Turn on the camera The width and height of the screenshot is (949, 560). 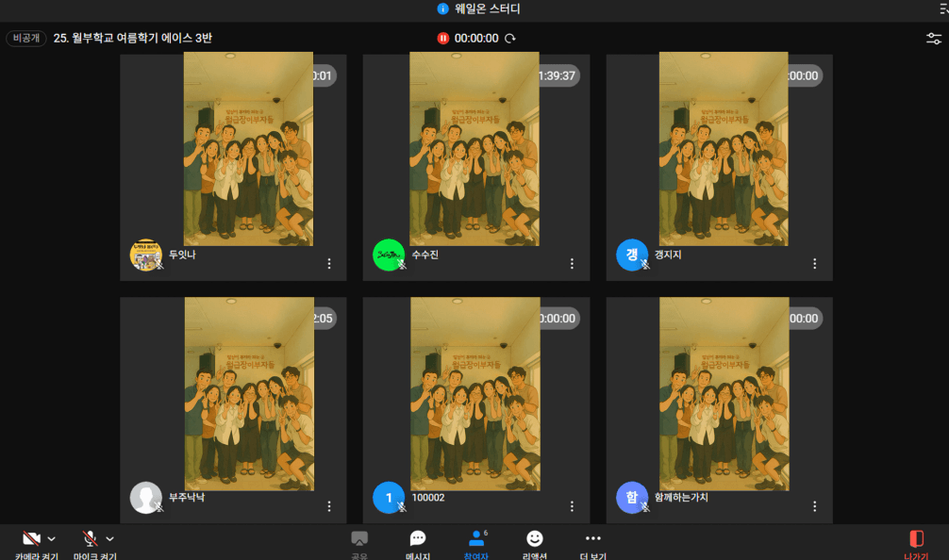point(31,538)
